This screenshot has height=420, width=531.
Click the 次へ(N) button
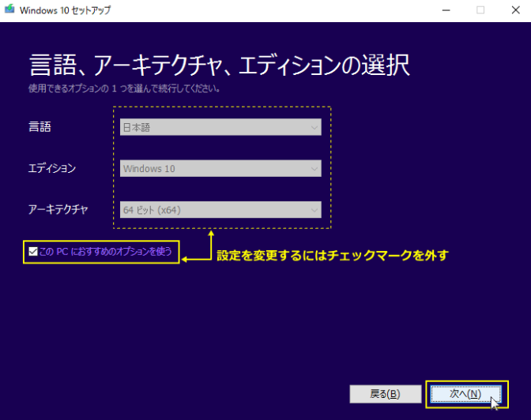[x=465, y=394]
